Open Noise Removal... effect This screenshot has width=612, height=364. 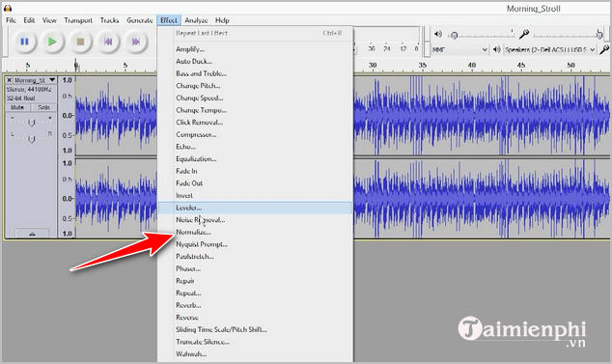255,220
